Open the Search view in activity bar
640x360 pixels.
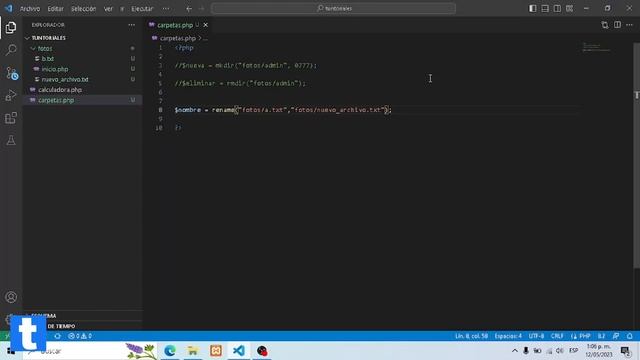click(x=11, y=50)
